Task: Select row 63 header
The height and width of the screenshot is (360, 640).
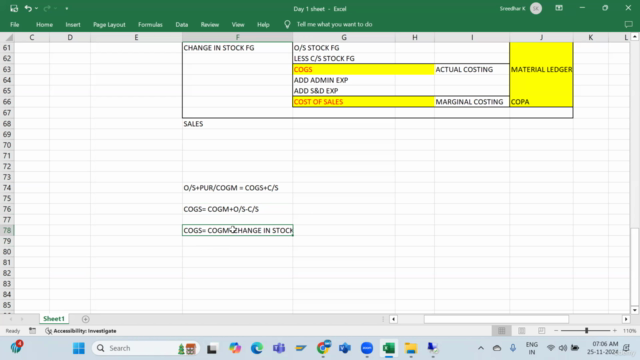Action: [x=7, y=69]
